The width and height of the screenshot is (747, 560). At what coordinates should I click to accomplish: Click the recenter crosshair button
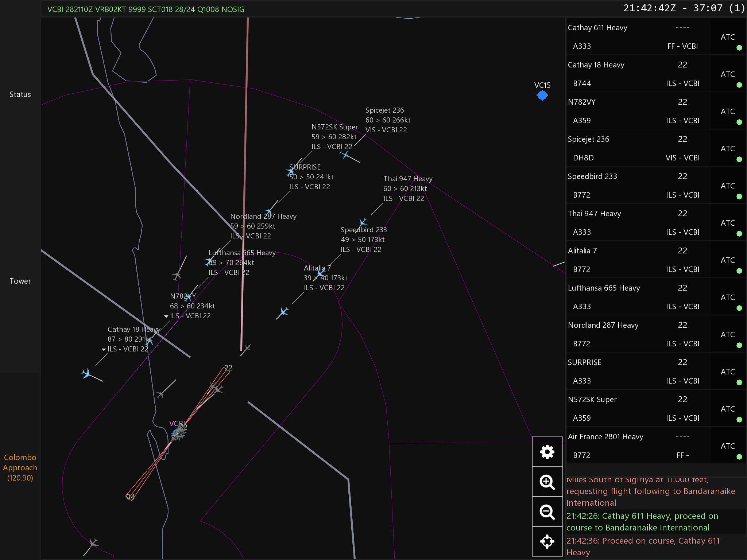pyautogui.click(x=547, y=541)
